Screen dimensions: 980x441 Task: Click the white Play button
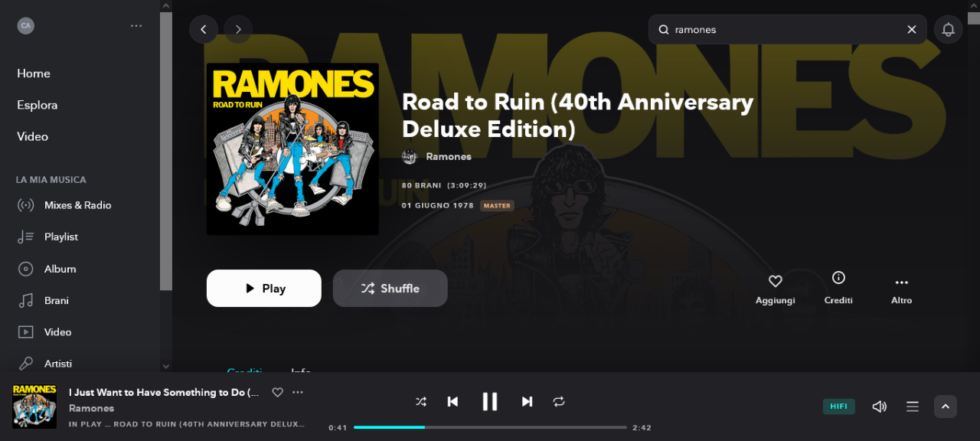[264, 288]
